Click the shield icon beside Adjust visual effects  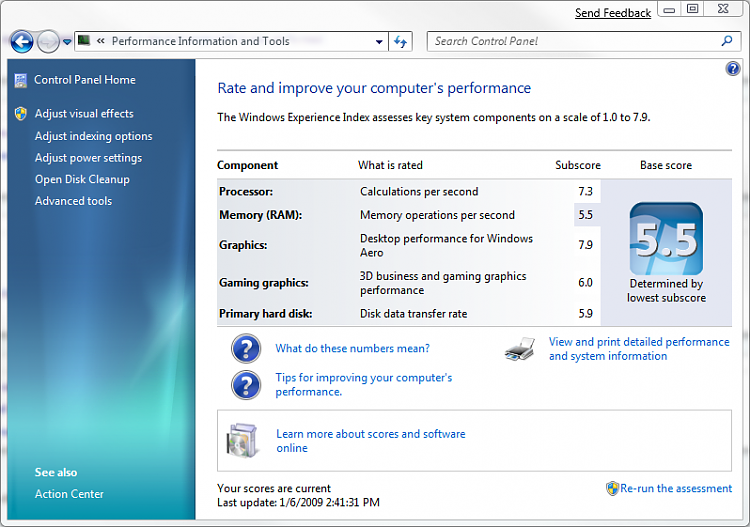pos(21,113)
